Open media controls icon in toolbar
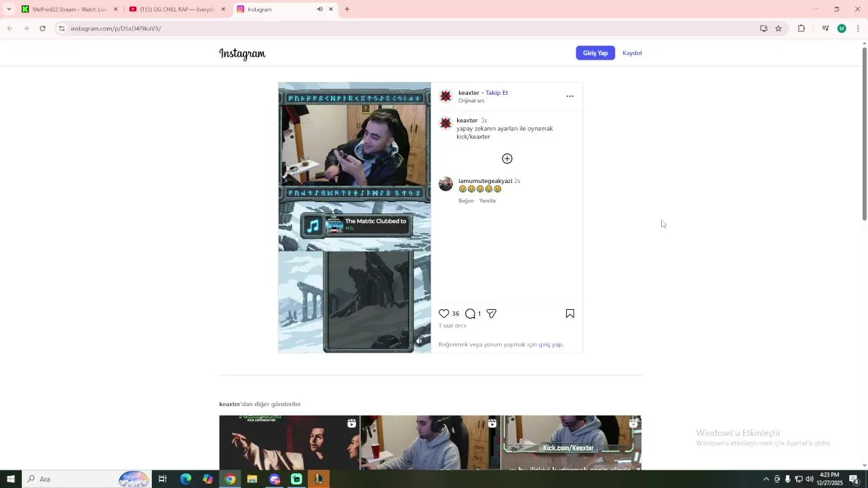 [x=825, y=28]
